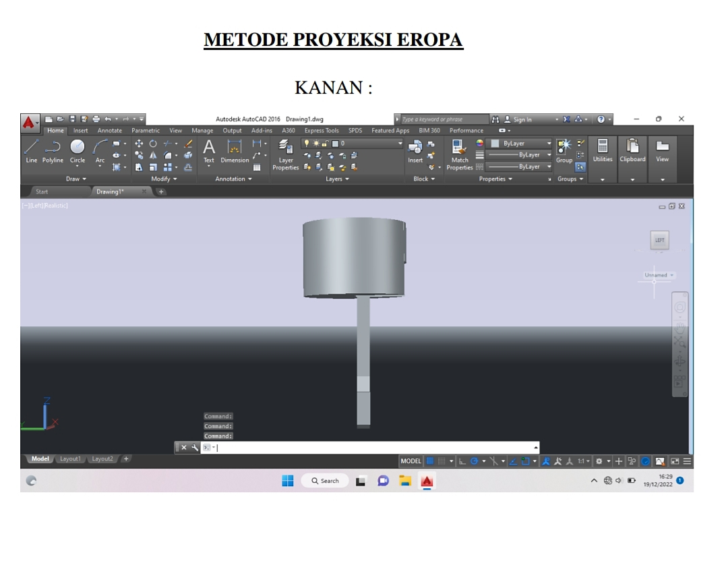Screen dimensions: 728x561
Task: Activate the Rotate tool in Modify
Action: (x=153, y=144)
